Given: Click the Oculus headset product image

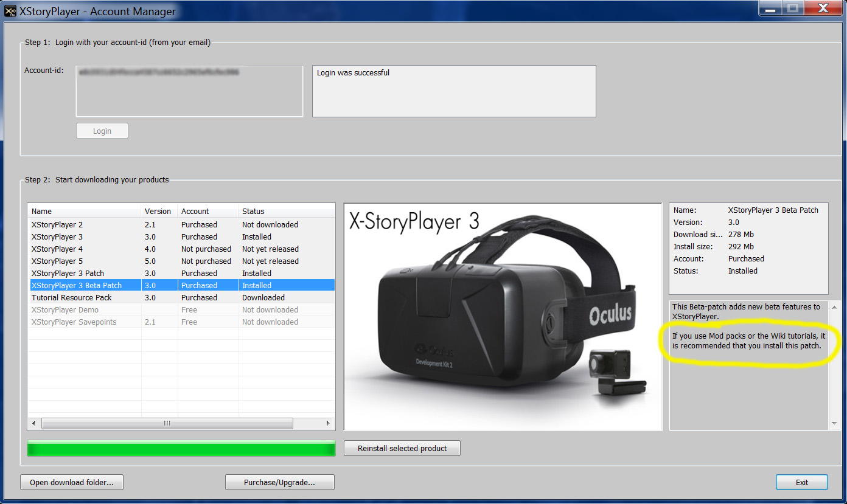Looking at the screenshot, I should click(x=503, y=317).
